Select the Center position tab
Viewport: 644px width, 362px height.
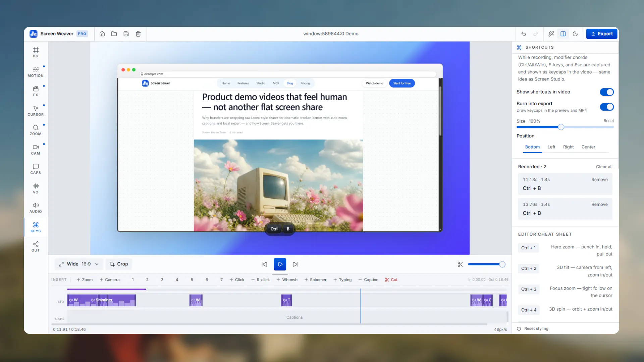pyautogui.click(x=588, y=147)
